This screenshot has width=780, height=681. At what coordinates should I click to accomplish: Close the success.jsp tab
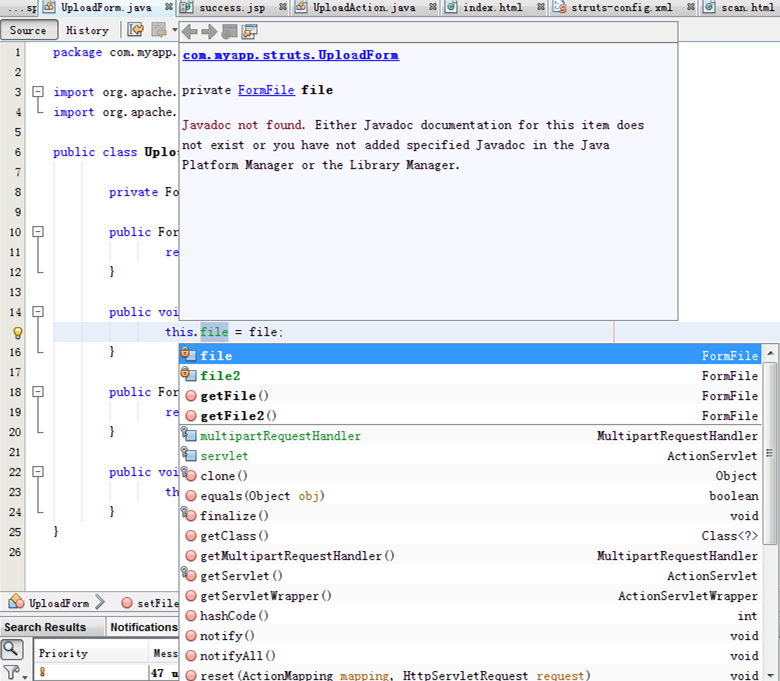pyautogui.click(x=283, y=7)
